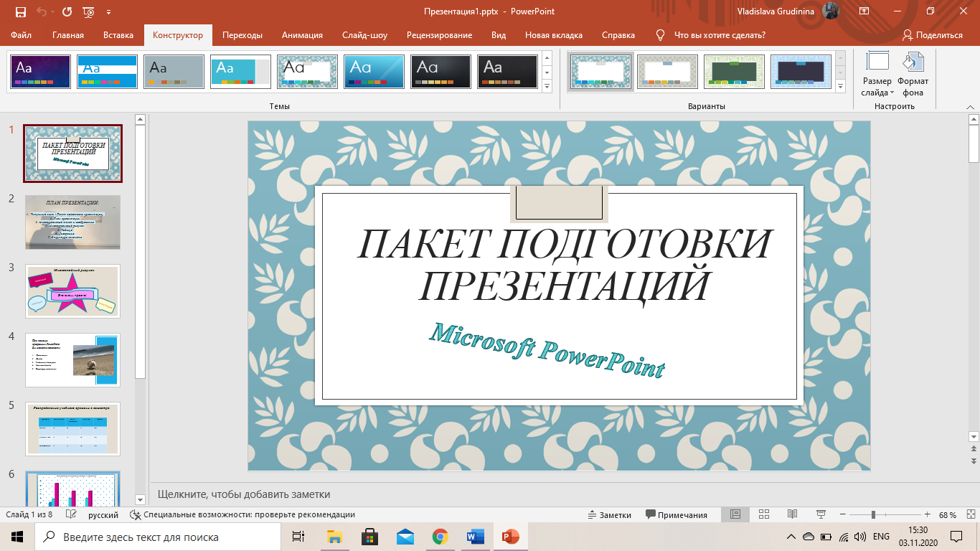Select the dark purple gradient theme
The width and height of the screenshot is (980, 551).
point(40,72)
